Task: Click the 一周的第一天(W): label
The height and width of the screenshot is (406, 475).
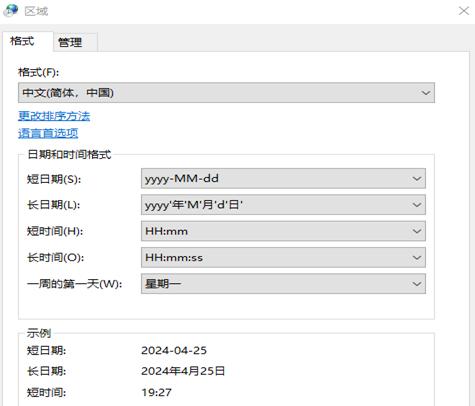Action: [74, 284]
